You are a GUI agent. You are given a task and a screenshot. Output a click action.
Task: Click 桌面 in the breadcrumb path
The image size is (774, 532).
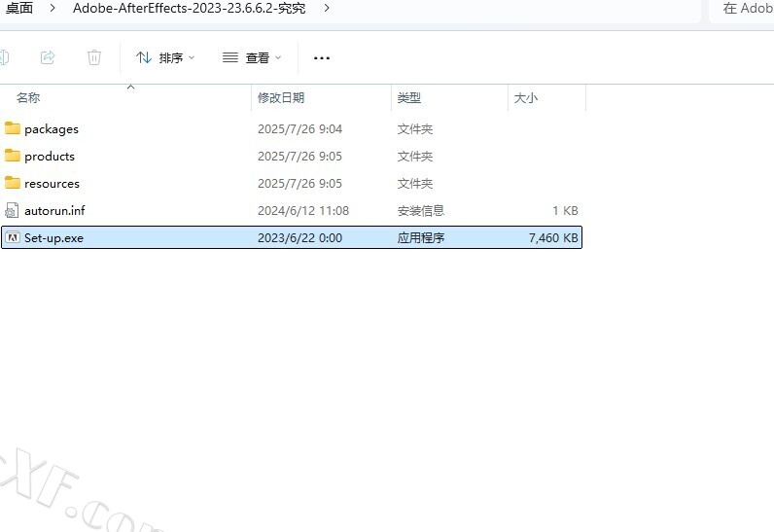pos(19,8)
